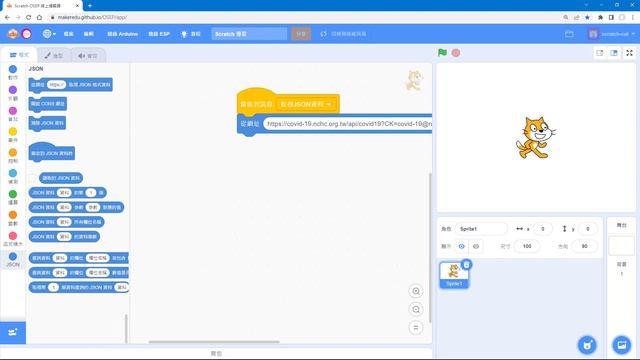Click the Sprite1 name input field
Screen dimensions: 640x360
click(x=481, y=229)
